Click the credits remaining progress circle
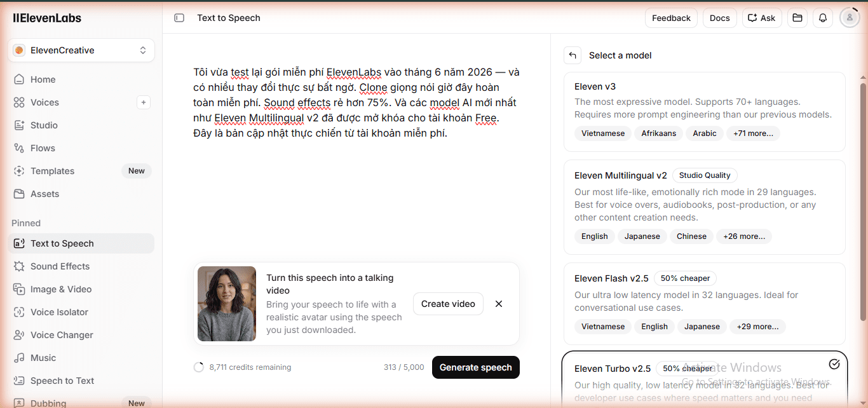The width and height of the screenshot is (868, 408). coord(199,367)
